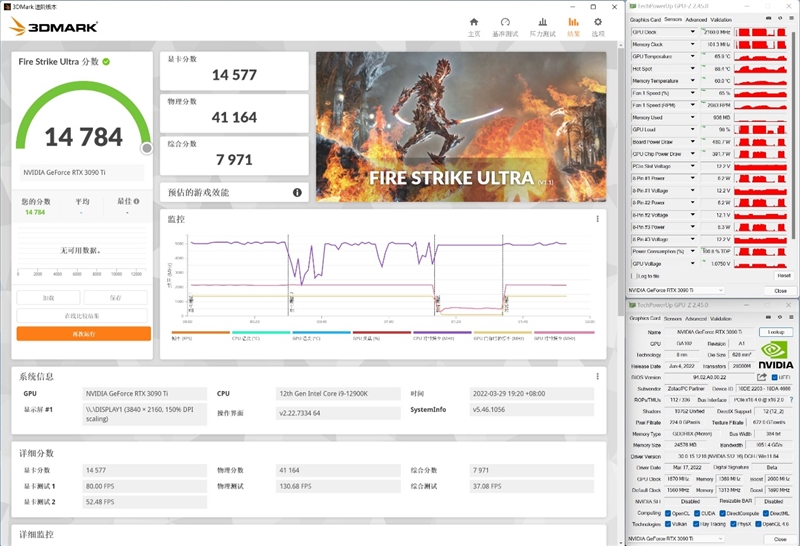The width and height of the screenshot is (800, 546).
Task: Click the 预估的游戏效能 estimated game performance card
Action: 234,192
